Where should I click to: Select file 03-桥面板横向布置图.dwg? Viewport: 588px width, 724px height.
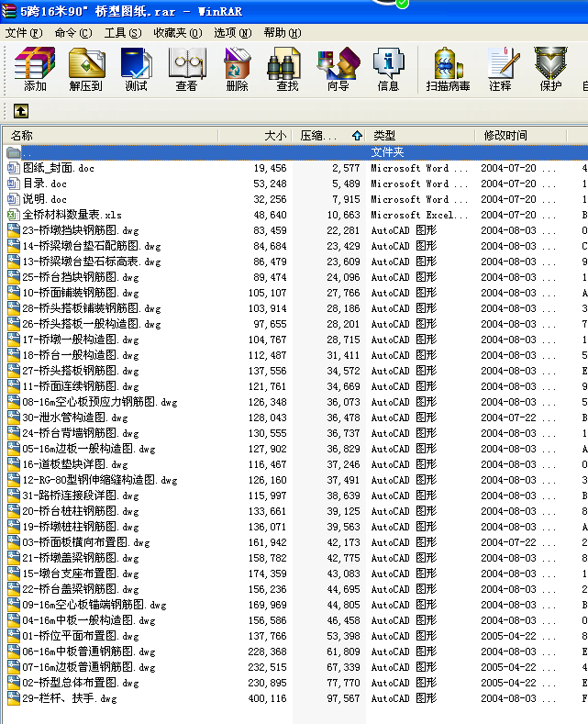[x=86, y=542]
